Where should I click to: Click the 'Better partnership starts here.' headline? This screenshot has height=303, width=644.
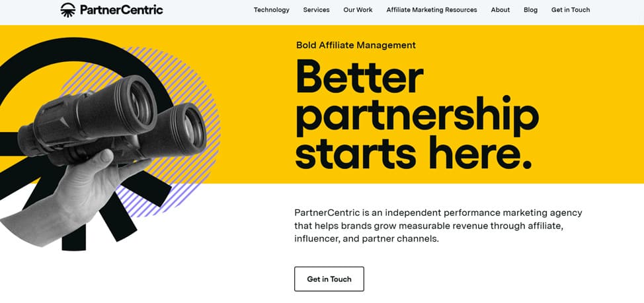(417, 115)
